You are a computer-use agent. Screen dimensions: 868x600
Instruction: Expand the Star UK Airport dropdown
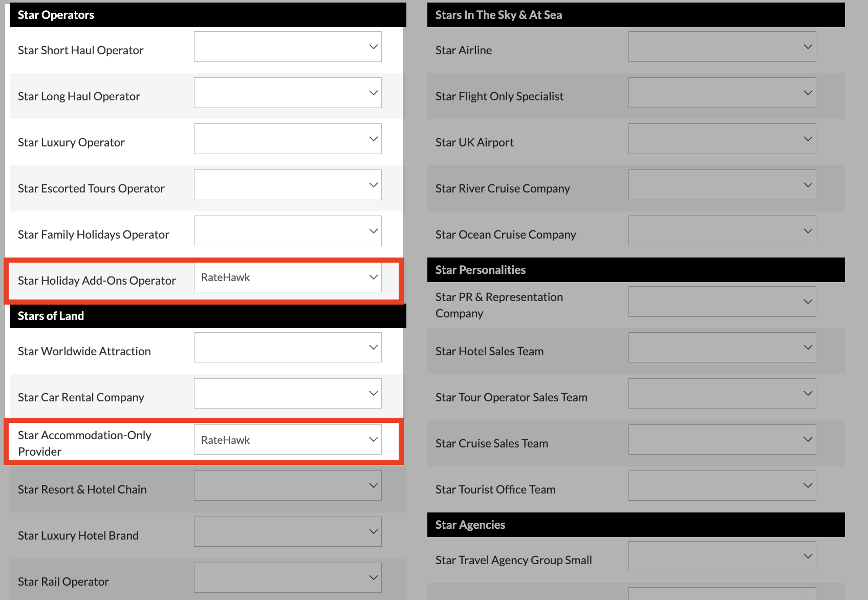pos(722,139)
